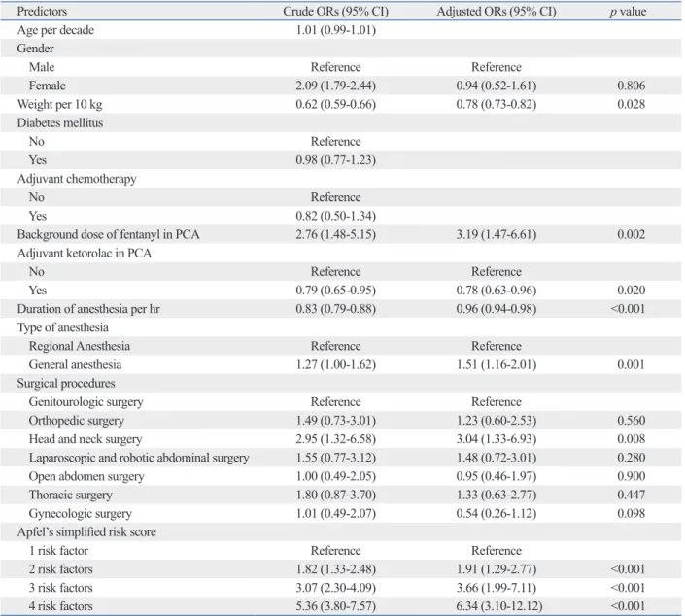Select 'Genitourologic surgery' row label
This screenshot has width=685, height=616.
click(86, 402)
